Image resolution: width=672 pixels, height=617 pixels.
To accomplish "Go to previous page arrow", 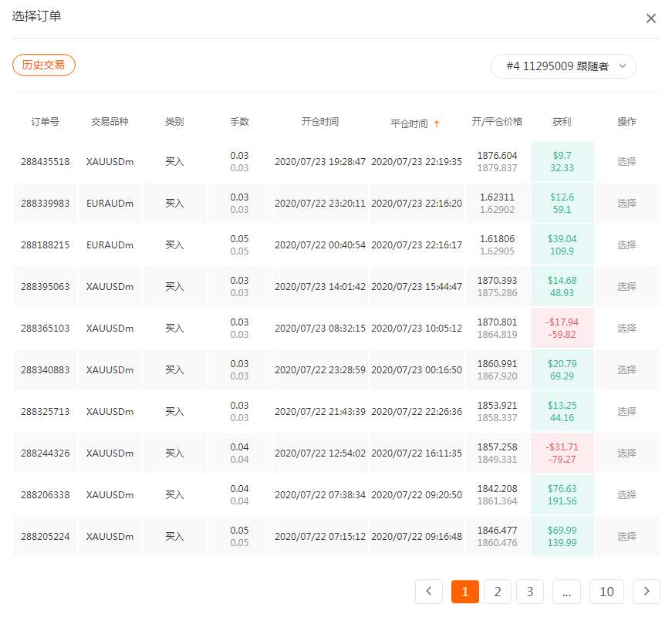I will [428, 592].
